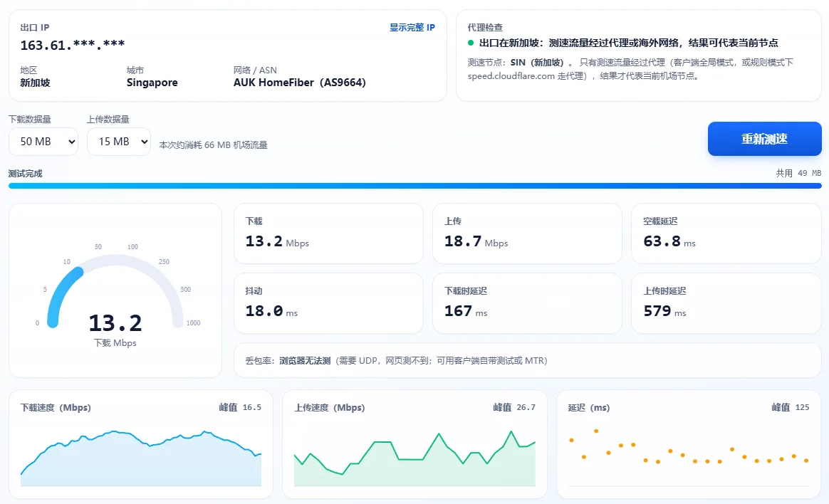829x504 pixels.
Task: Click the 延迟 (ms) scatter chart
Action: pyautogui.click(x=689, y=457)
